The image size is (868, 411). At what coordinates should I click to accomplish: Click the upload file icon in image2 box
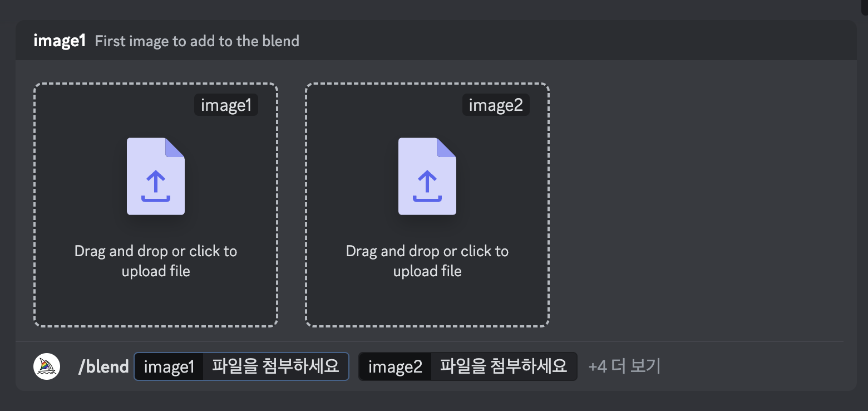click(x=427, y=176)
